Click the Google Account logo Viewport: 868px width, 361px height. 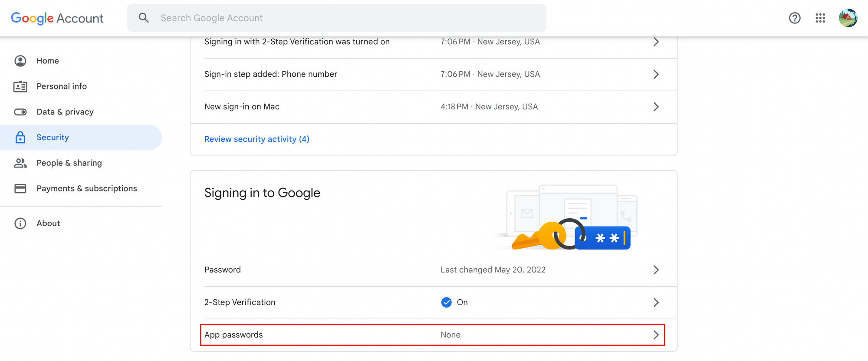coord(57,18)
